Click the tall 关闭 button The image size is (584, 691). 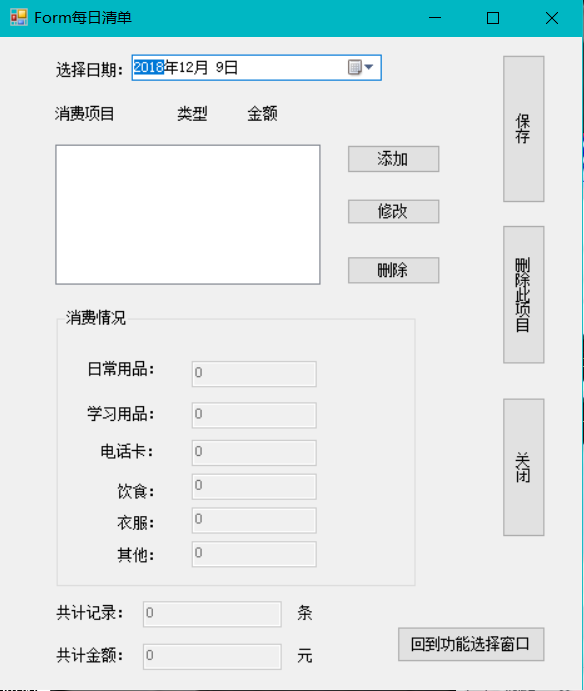(524, 468)
